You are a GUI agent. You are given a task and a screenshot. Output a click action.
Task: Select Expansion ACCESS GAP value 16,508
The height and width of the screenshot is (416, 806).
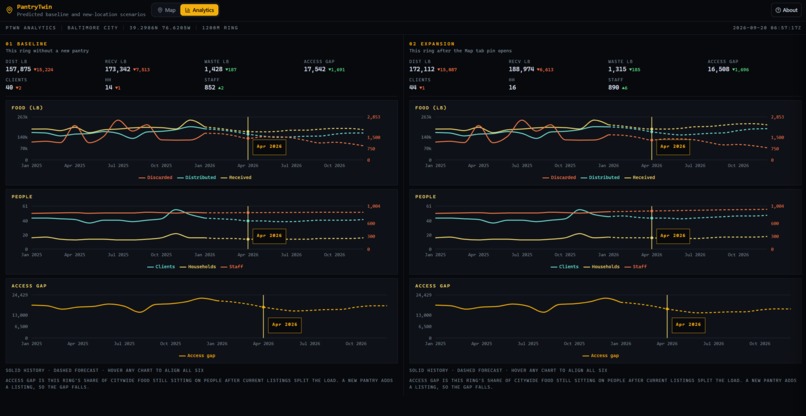coord(718,69)
